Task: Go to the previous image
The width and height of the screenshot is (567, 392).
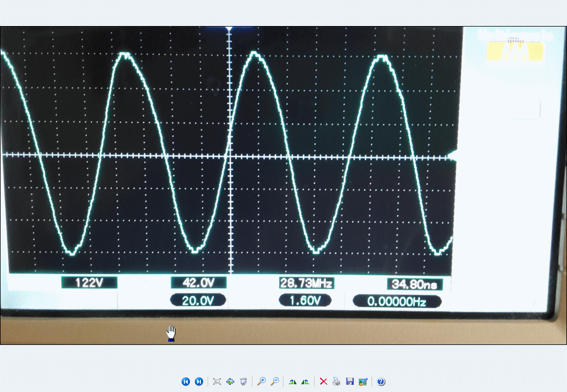Action: (x=185, y=381)
